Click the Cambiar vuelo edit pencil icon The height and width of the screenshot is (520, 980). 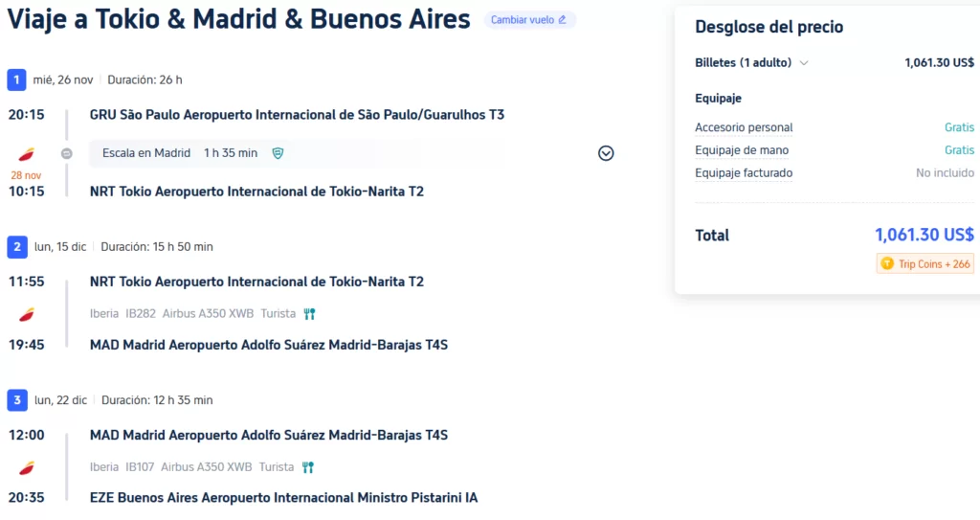pyautogui.click(x=562, y=20)
